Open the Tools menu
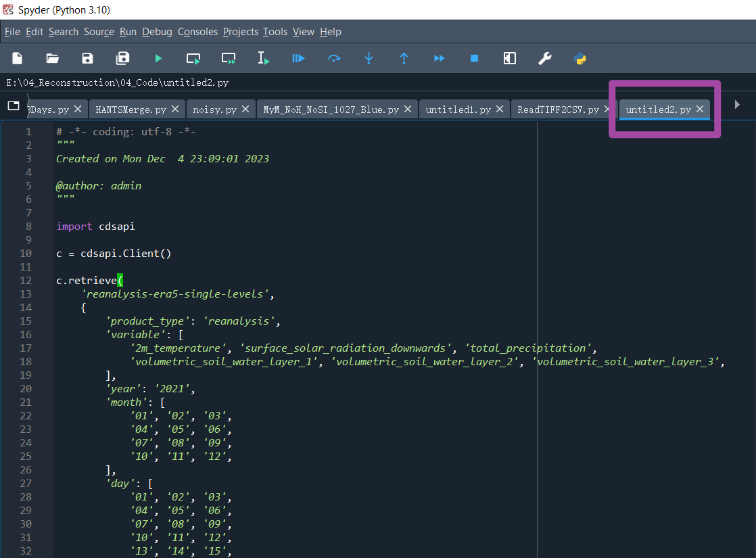 275,32
